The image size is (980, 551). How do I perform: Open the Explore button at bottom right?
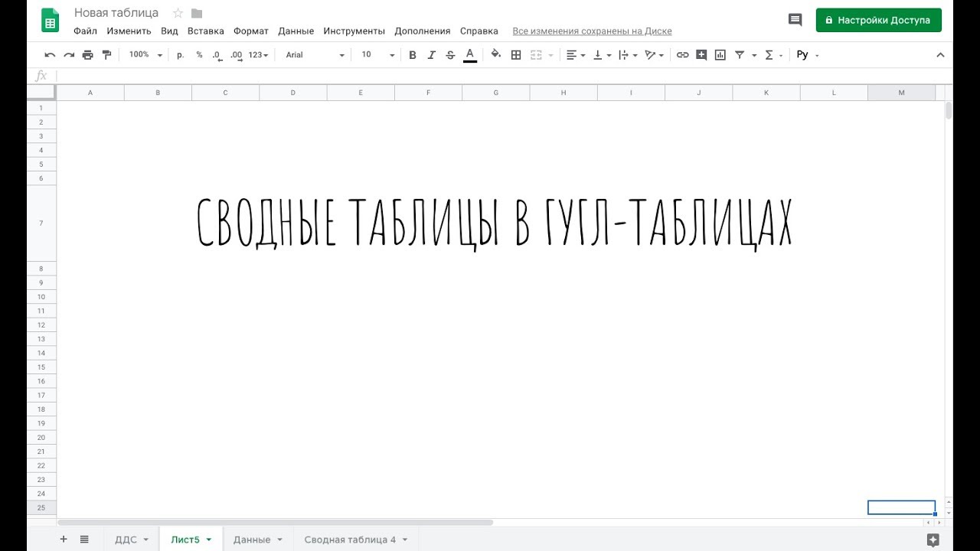pos(933,540)
